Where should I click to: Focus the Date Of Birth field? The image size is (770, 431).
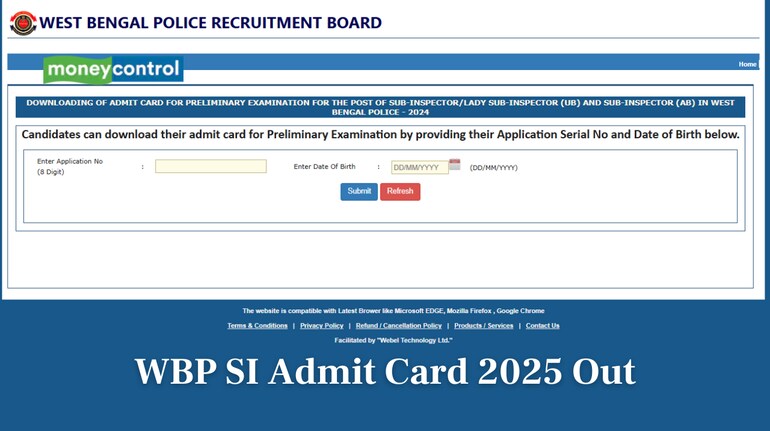point(419,168)
